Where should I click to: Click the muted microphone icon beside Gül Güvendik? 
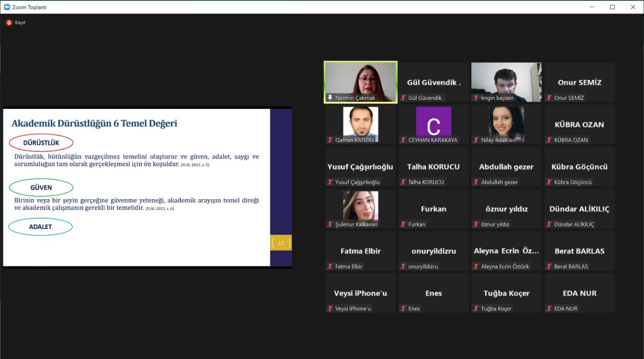pyautogui.click(x=403, y=98)
